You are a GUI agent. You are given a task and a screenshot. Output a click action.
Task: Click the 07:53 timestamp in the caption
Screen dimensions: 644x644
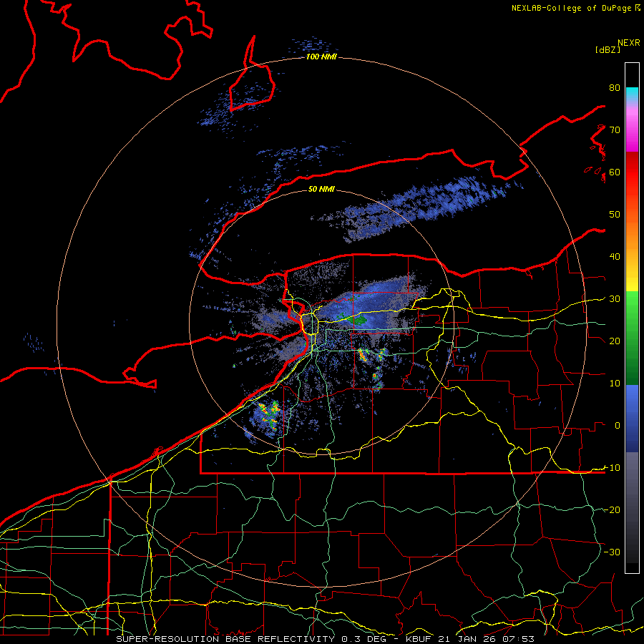518,639
